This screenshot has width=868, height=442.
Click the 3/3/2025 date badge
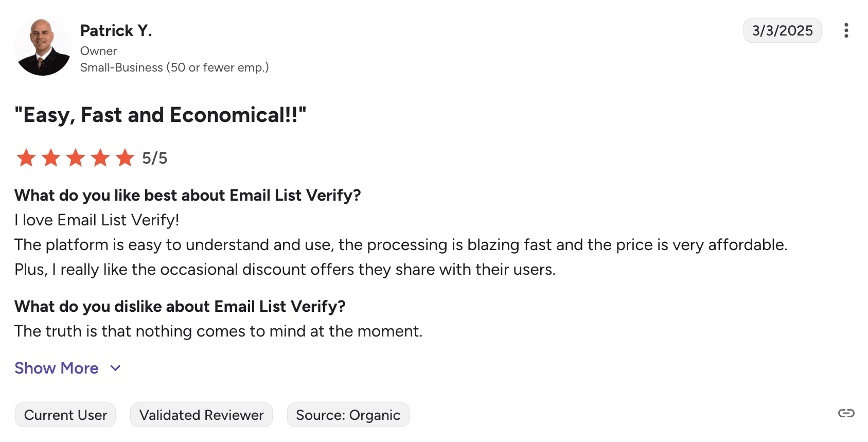[782, 30]
